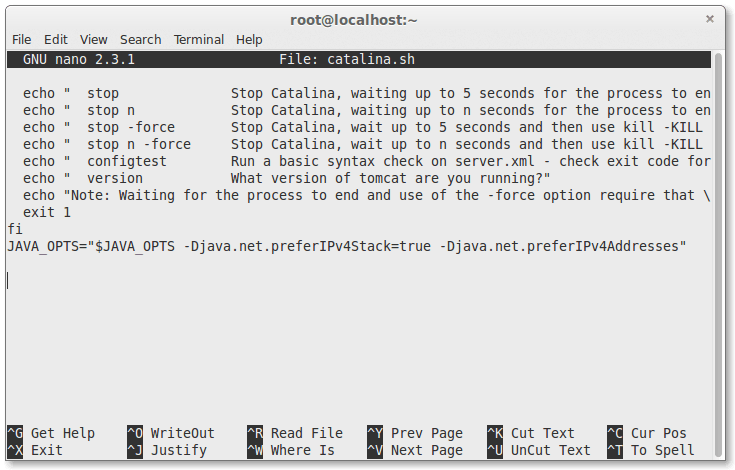Image resolution: width=735 pixels, height=470 pixels.
Task: Click the Exit shortcut label
Action: coord(47,450)
